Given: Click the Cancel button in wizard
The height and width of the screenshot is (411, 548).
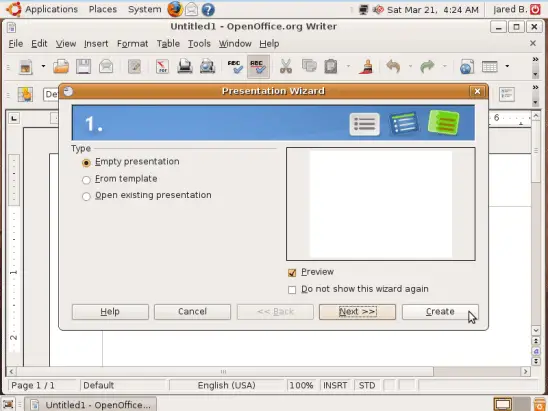Looking at the screenshot, I should [192, 312].
